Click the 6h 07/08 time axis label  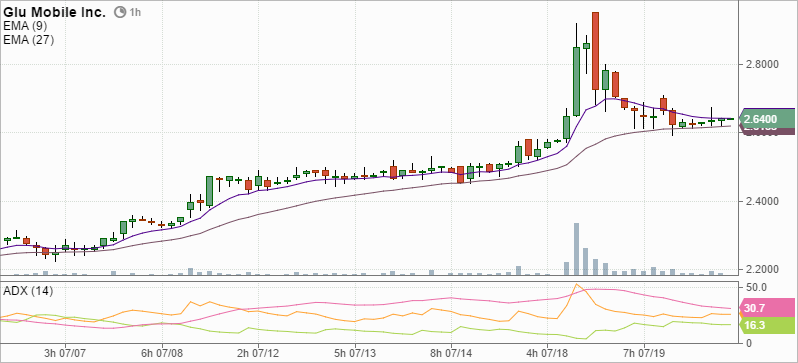[162, 352]
